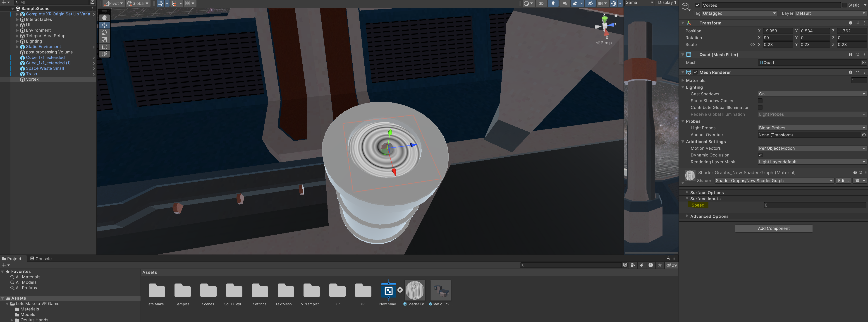
Task: Select the Hand view tool
Action: pos(105,17)
